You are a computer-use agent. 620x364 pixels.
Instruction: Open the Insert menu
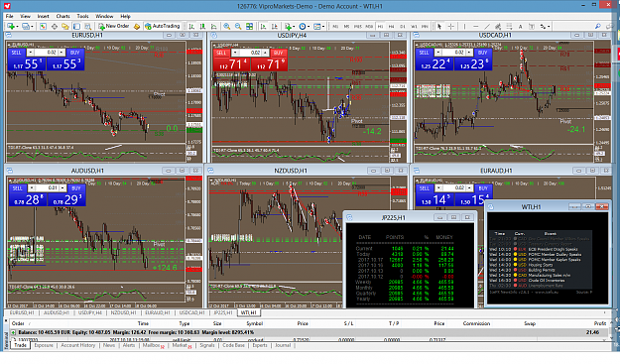pos(43,16)
